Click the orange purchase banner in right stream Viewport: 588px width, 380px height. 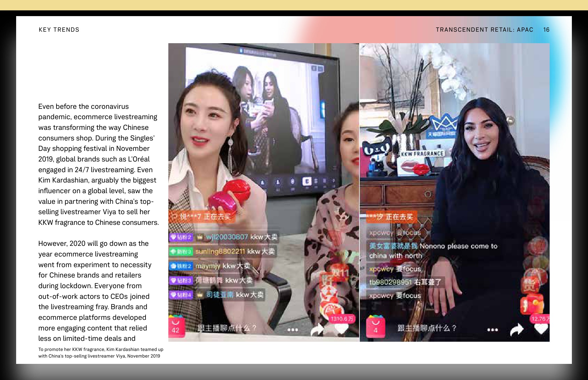391,217
